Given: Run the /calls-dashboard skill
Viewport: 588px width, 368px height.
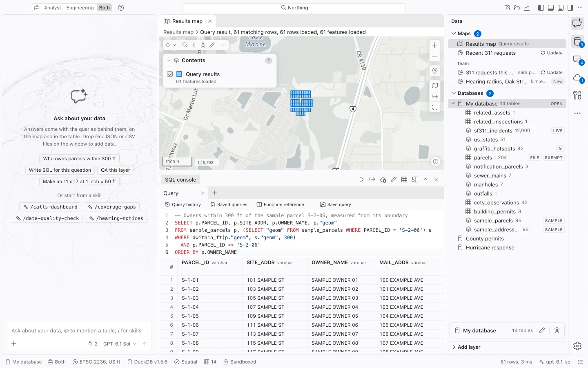Looking at the screenshot, I should tap(51, 207).
